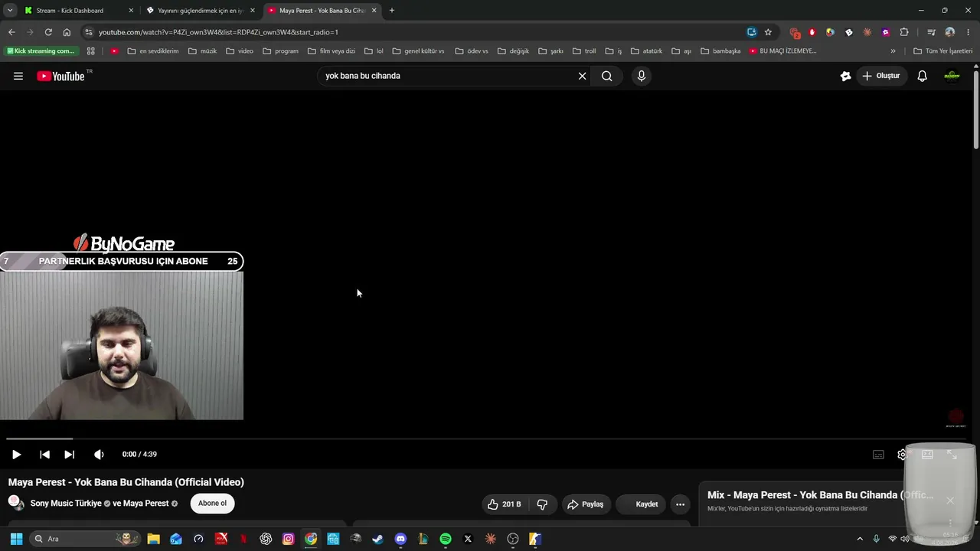Open the apps grid bookmark shortcut
The image size is (980, 551).
[x=90, y=51]
